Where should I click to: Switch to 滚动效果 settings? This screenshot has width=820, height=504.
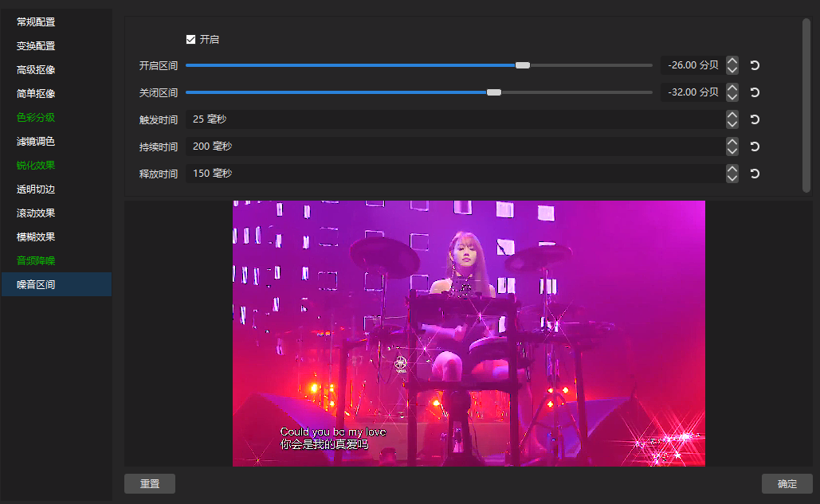pyautogui.click(x=57, y=213)
